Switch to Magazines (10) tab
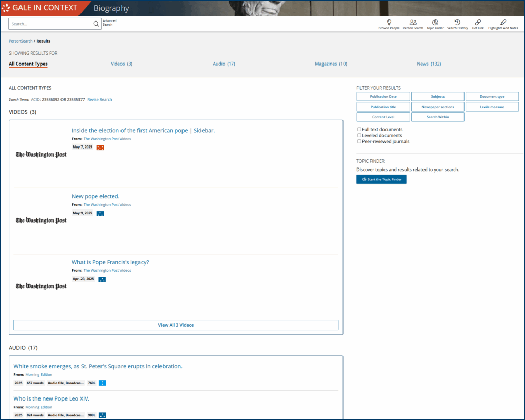This screenshot has height=420, width=525. click(331, 64)
